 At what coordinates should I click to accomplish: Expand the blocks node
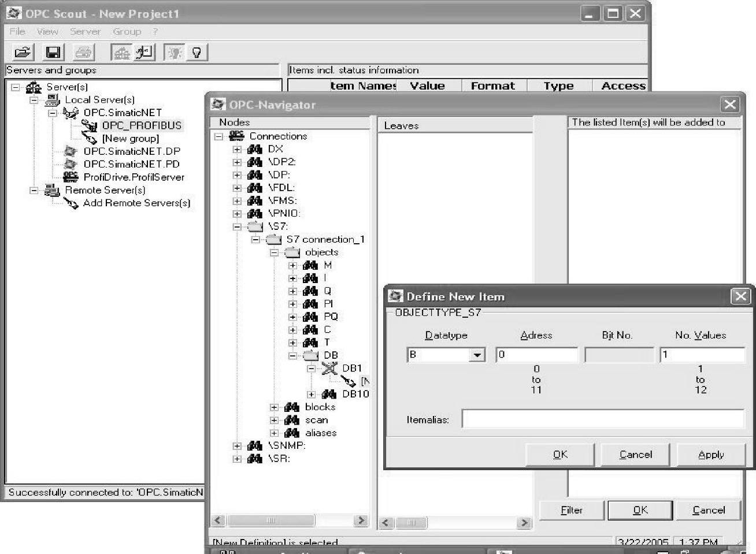point(274,407)
